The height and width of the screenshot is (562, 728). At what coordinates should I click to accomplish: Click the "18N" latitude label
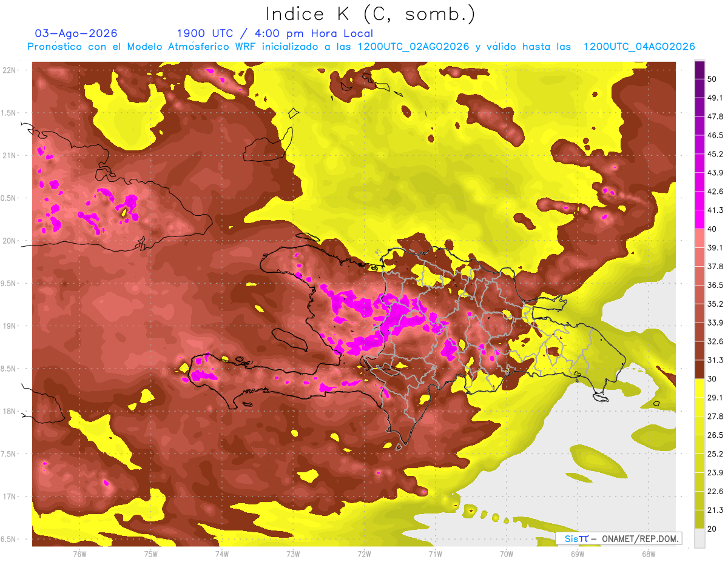pos(10,412)
